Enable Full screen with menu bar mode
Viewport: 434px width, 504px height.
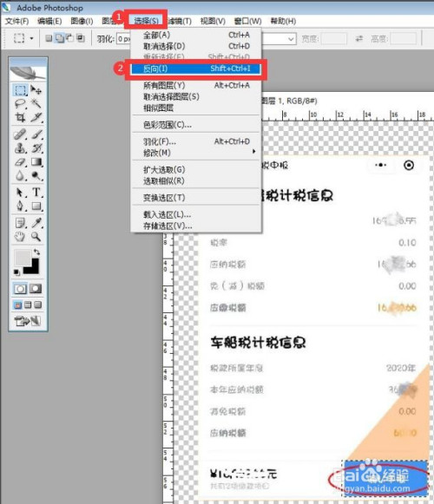coord(28,304)
